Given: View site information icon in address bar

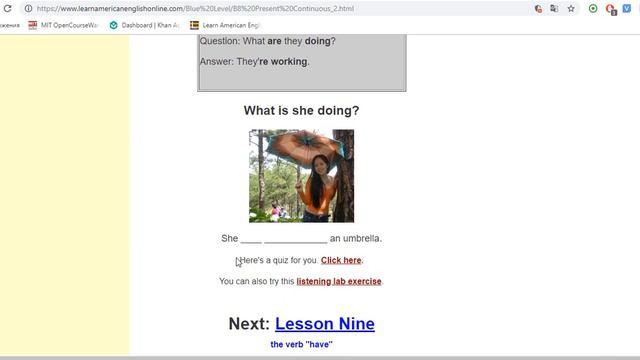Looking at the screenshot, I should (x=28, y=8).
